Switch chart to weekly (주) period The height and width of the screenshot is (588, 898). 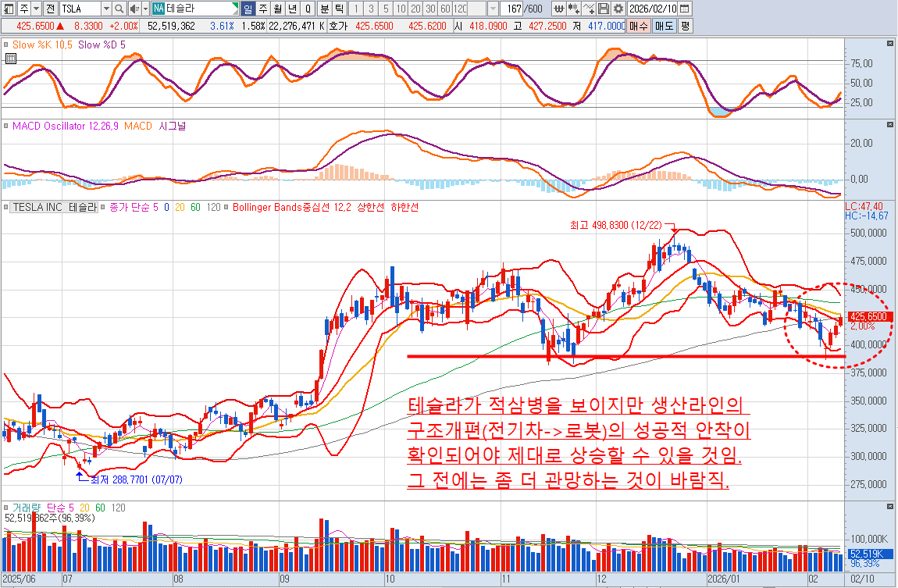point(262,9)
